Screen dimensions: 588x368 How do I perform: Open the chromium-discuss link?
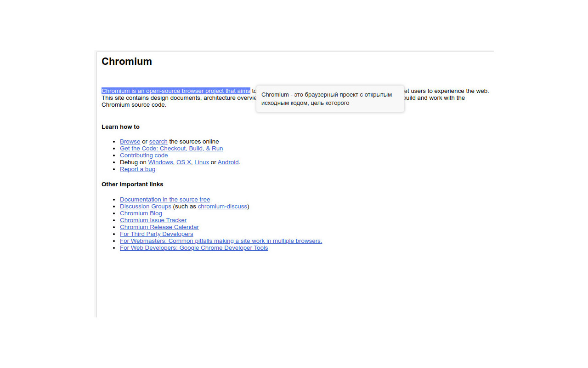(222, 207)
